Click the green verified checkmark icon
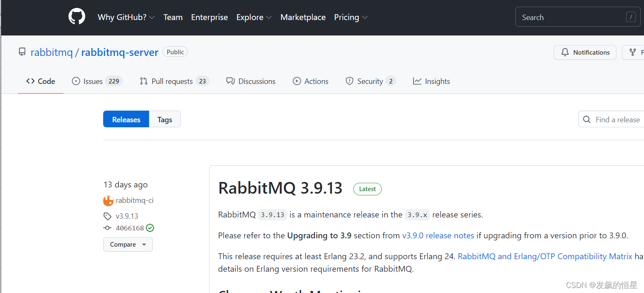Screen dimensions: 644x293 click(x=150, y=228)
